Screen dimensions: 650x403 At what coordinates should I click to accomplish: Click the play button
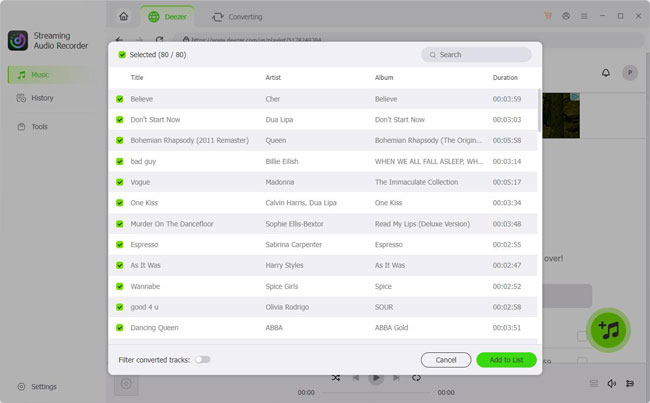click(x=376, y=378)
